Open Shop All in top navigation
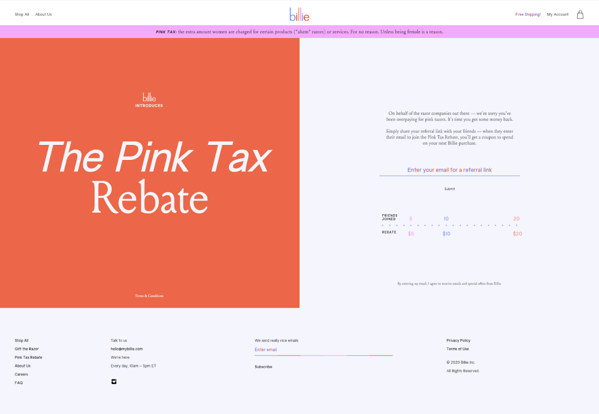The width and height of the screenshot is (599, 414). coord(22,15)
